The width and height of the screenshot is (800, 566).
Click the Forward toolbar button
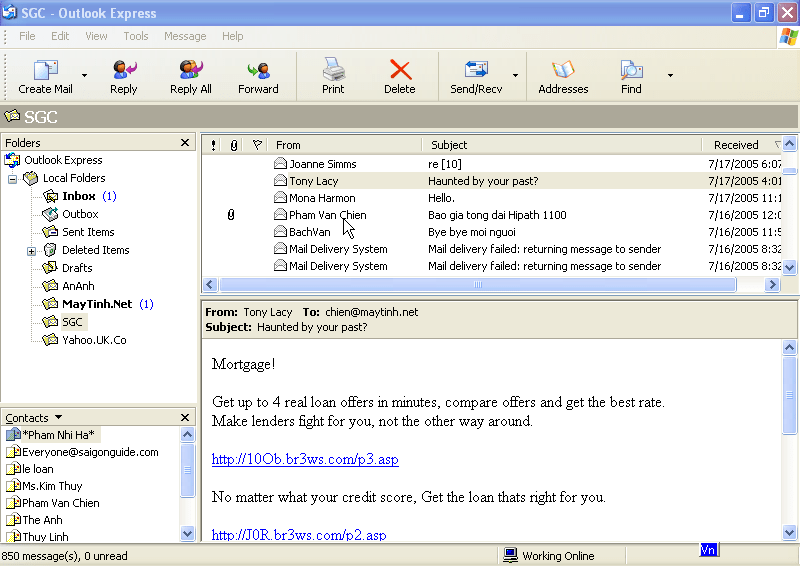tap(258, 77)
